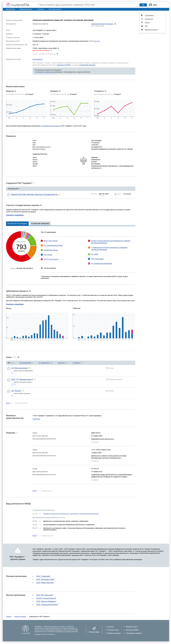Click the footer Обратная связь icon
Viewport: 171px width, 644px height.
pyautogui.click(x=94, y=628)
